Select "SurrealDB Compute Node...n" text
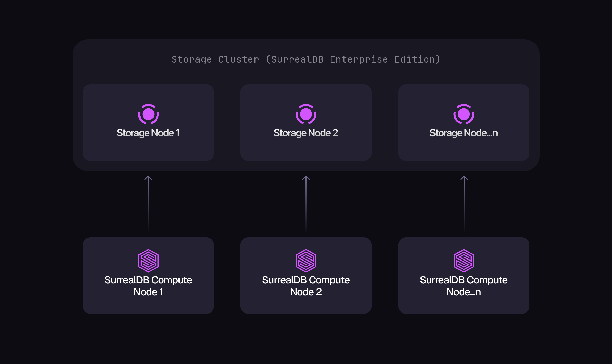 click(464, 286)
